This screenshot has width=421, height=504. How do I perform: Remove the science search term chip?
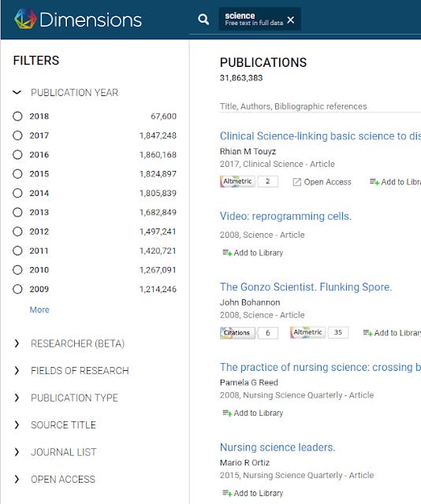point(291,20)
